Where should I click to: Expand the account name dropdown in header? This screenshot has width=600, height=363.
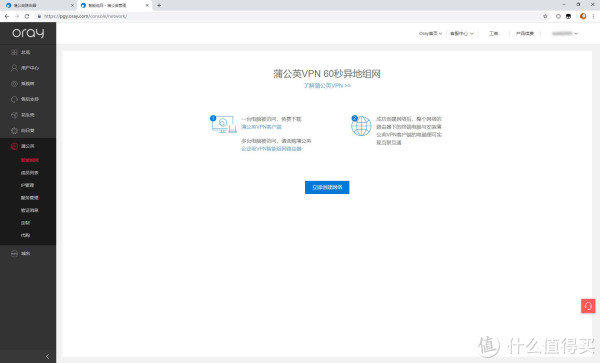[x=564, y=33]
